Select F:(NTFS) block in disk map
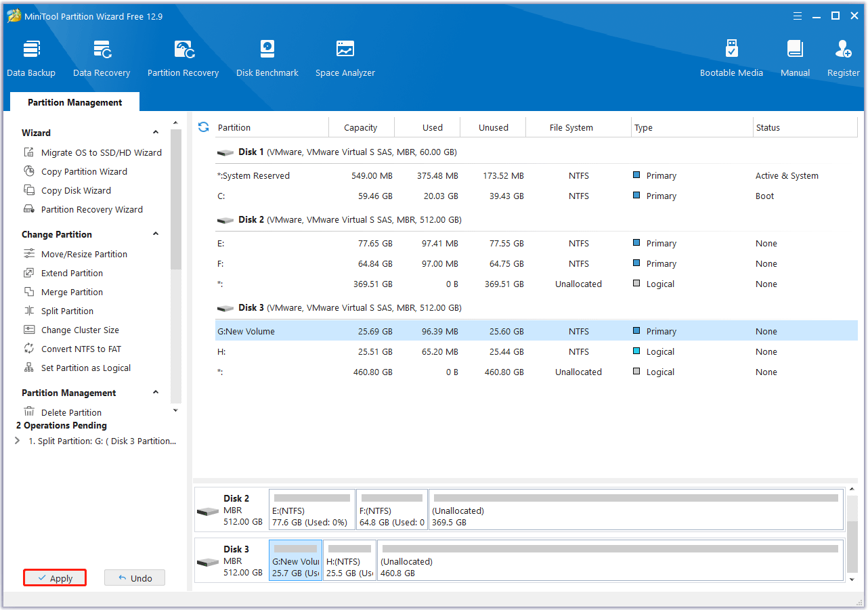 pyautogui.click(x=392, y=510)
